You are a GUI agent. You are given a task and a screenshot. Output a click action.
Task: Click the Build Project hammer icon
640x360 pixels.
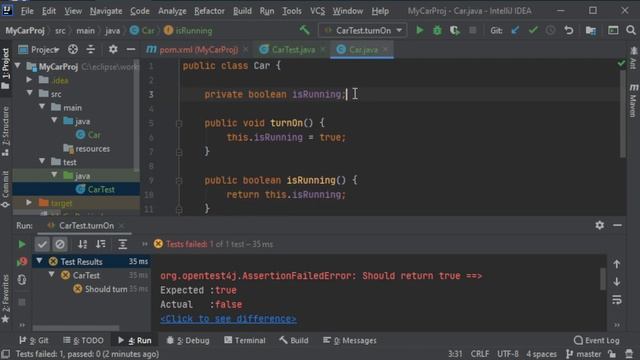304,30
